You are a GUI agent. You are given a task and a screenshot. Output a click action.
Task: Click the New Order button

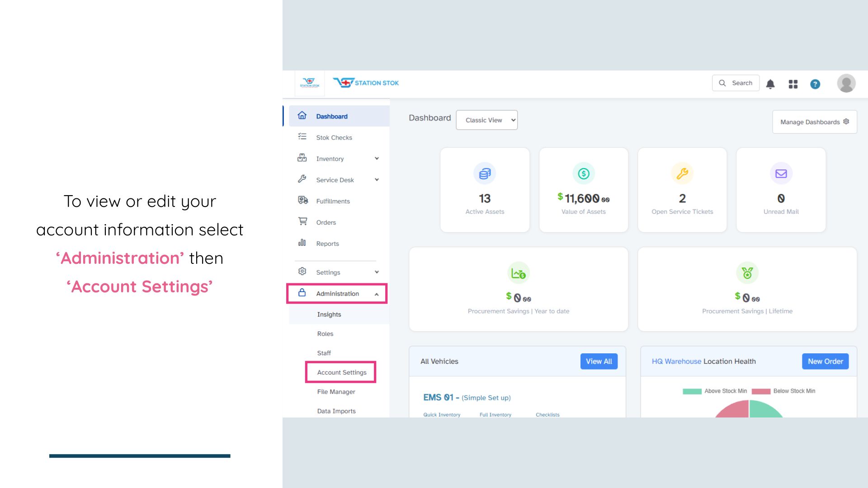(825, 361)
